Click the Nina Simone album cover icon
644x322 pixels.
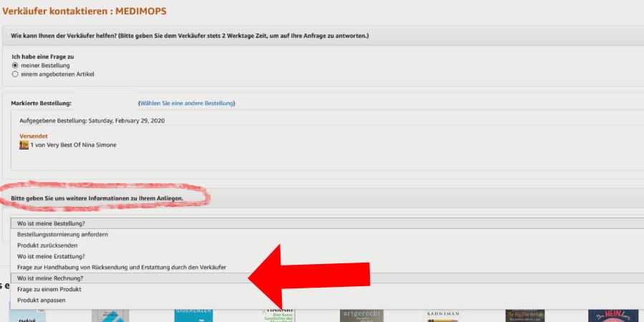click(x=24, y=145)
